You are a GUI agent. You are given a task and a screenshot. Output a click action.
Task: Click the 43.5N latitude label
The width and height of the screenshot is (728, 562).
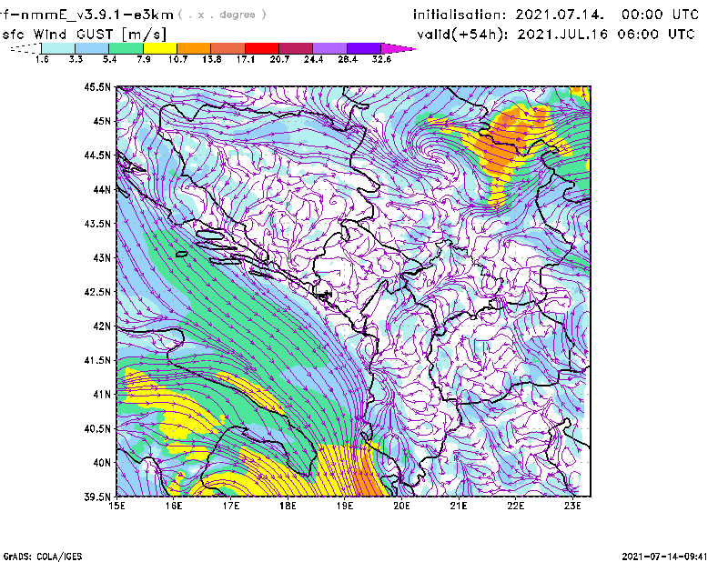click(x=97, y=224)
